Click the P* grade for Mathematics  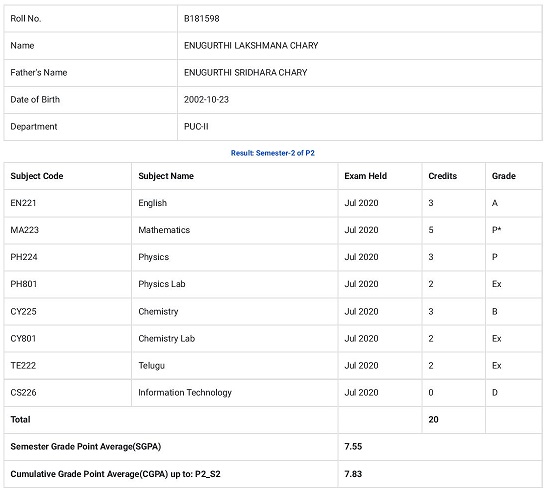[x=496, y=230]
